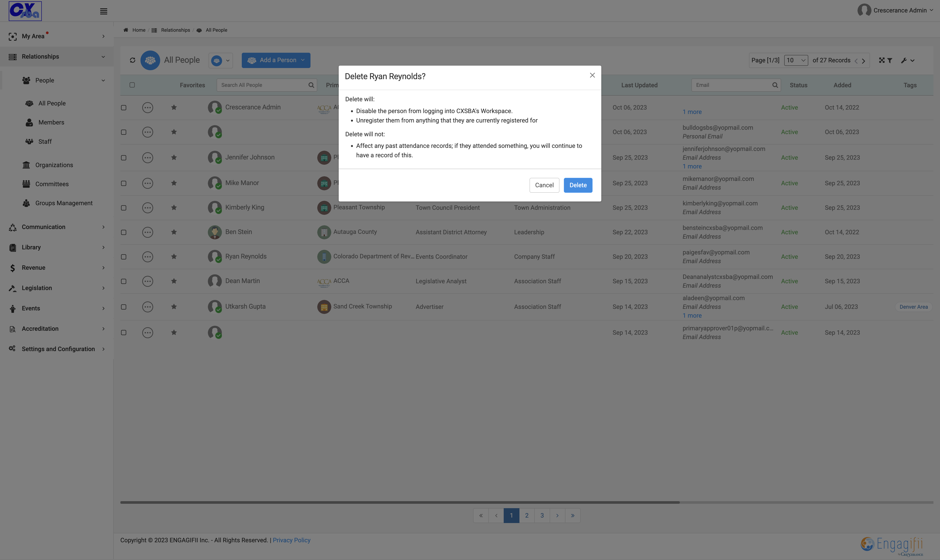
Task: Open the fullscreen expand icon in toolbar
Action: [x=882, y=60]
